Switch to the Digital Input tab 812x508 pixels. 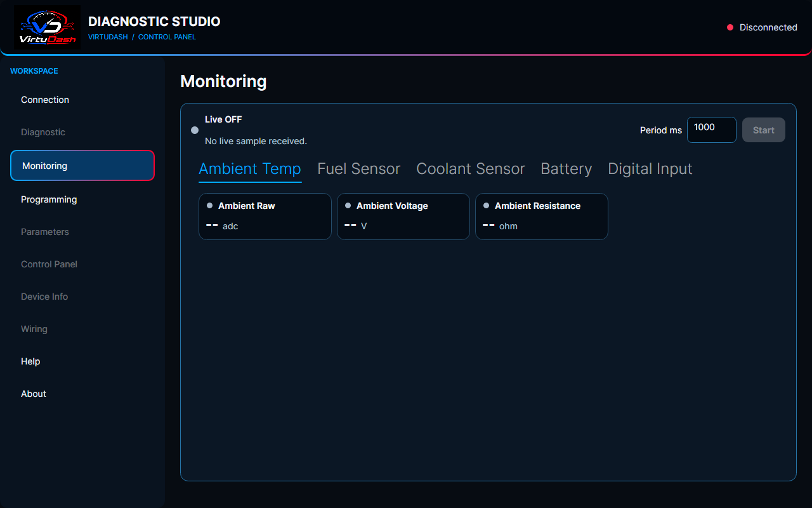[x=650, y=169]
